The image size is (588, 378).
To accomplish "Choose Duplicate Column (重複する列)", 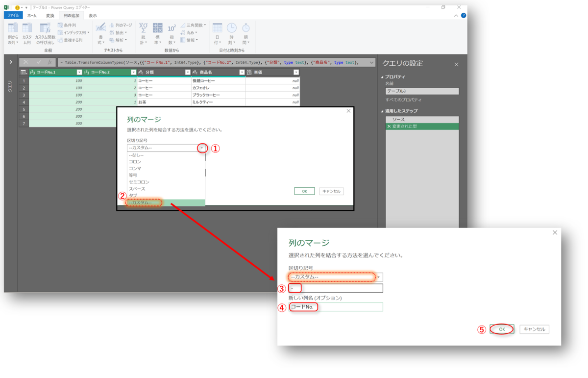I will (x=70, y=40).
